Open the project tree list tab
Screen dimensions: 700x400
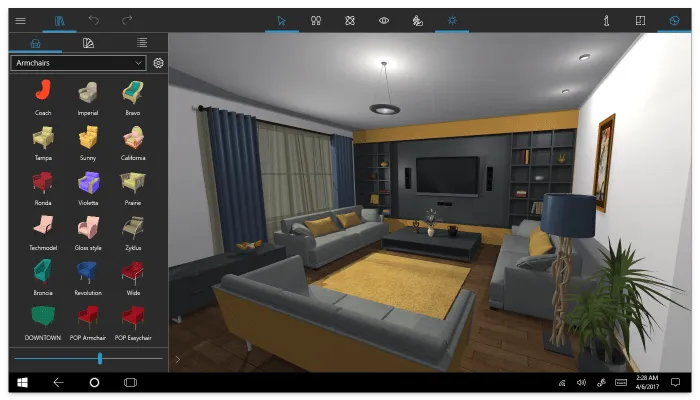[x=142, y=43]
